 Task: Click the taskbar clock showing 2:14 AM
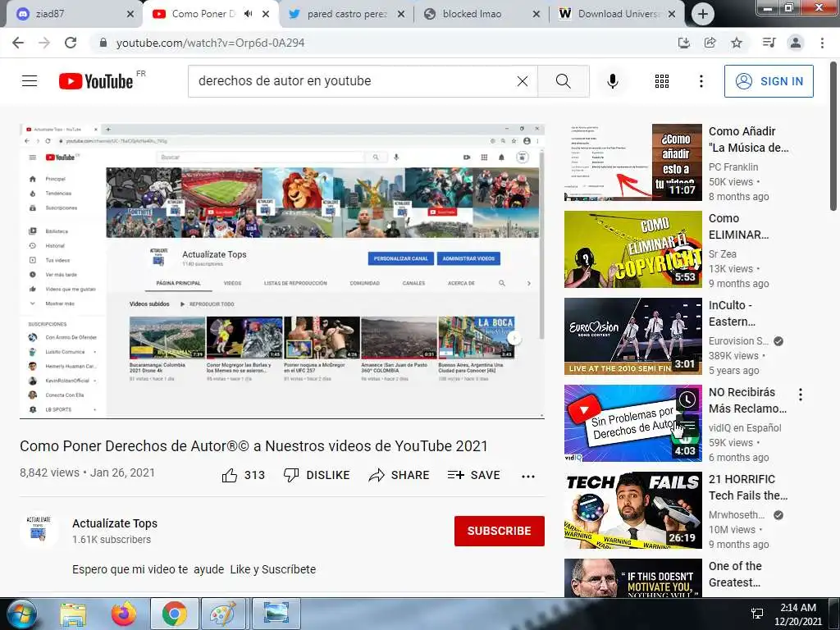click(798, 614)
